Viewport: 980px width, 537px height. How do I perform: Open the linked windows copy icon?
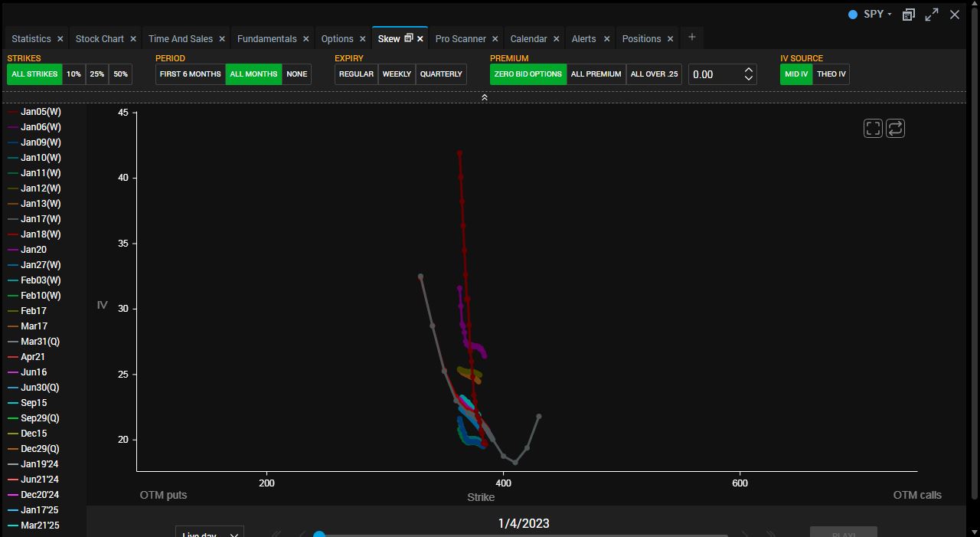pyautogui.click(x=908, y=15)
